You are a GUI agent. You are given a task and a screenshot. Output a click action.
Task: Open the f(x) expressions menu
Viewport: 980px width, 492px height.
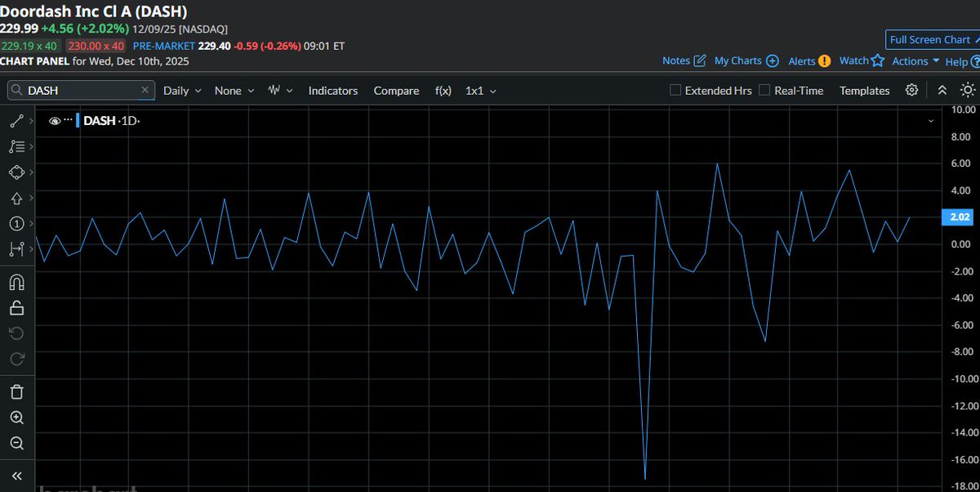coord(443,91)
